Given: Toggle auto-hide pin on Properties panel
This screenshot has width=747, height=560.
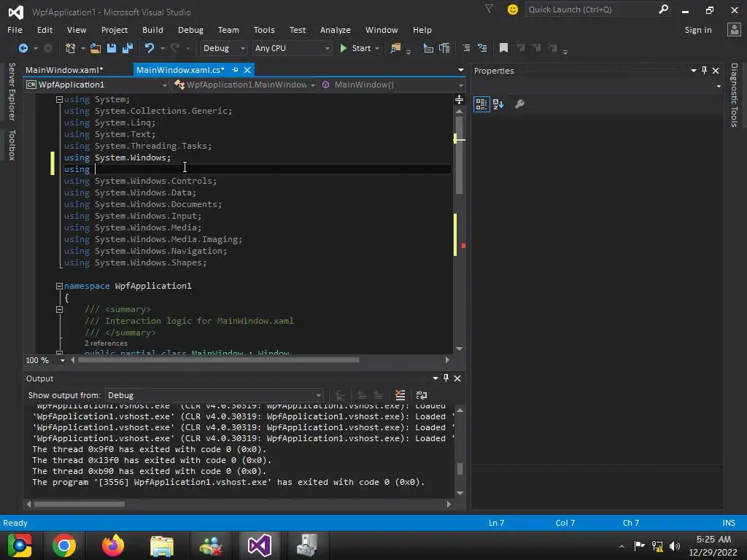Looking at the screenshot, I should point(704,71).
